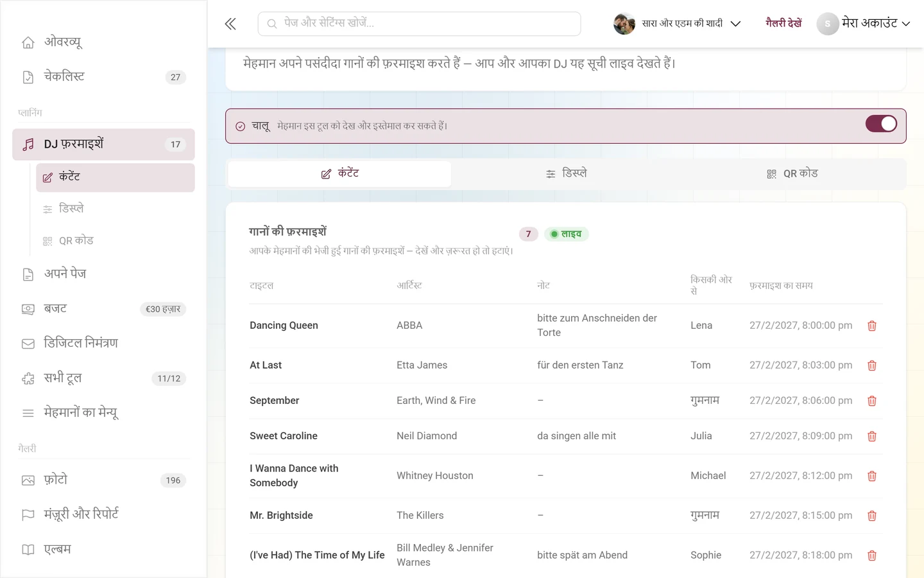Open QR कोड in the sidebar submenu
This screenshot has width=924, height=578.
pos(116,241)
